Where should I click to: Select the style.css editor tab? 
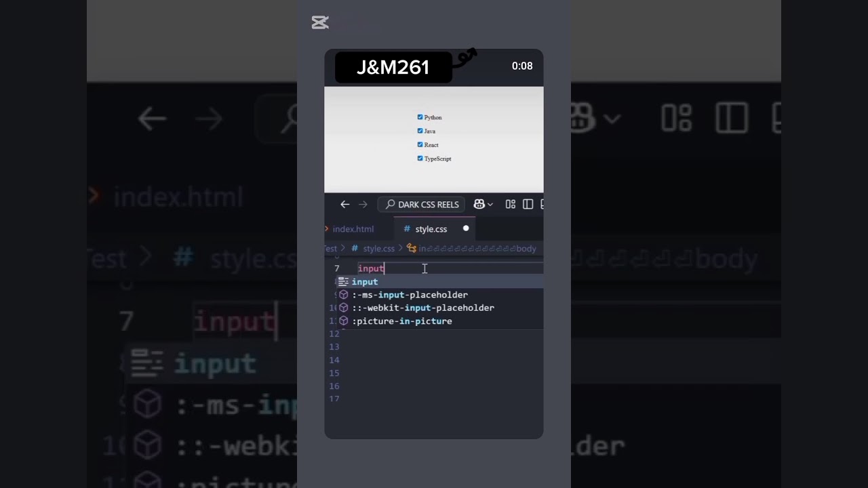[x=435, y=229]
